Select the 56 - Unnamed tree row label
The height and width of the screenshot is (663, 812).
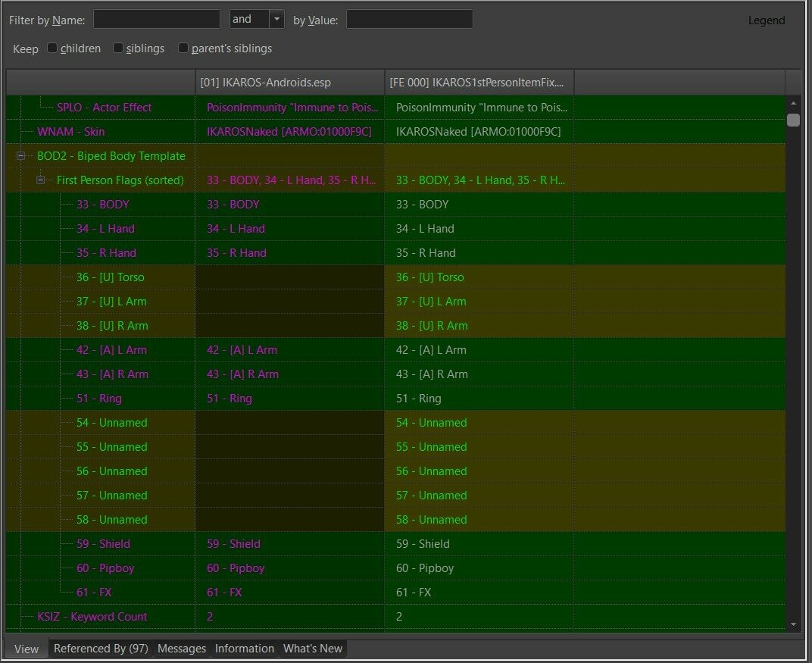[112, 471]
